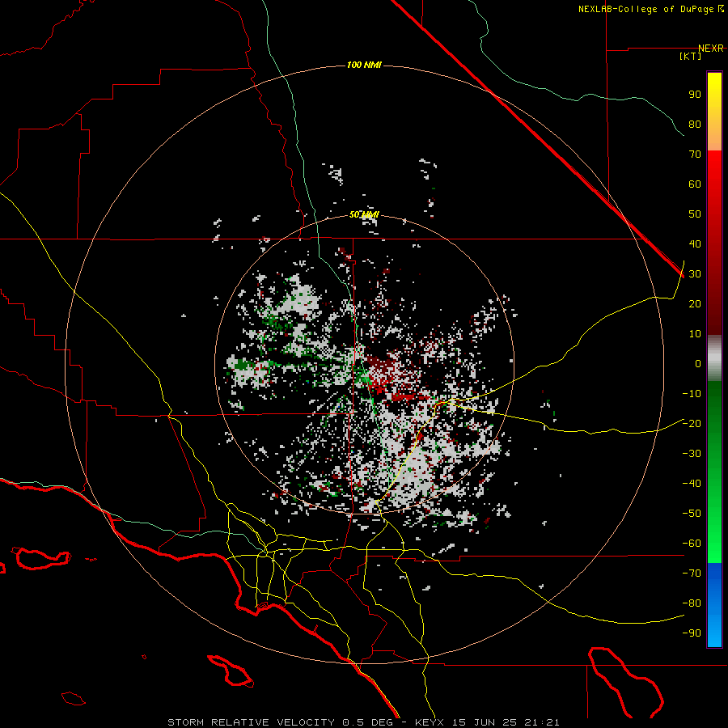
Task: Click the -80 value on the velocity scale
Action: [692, 603]
